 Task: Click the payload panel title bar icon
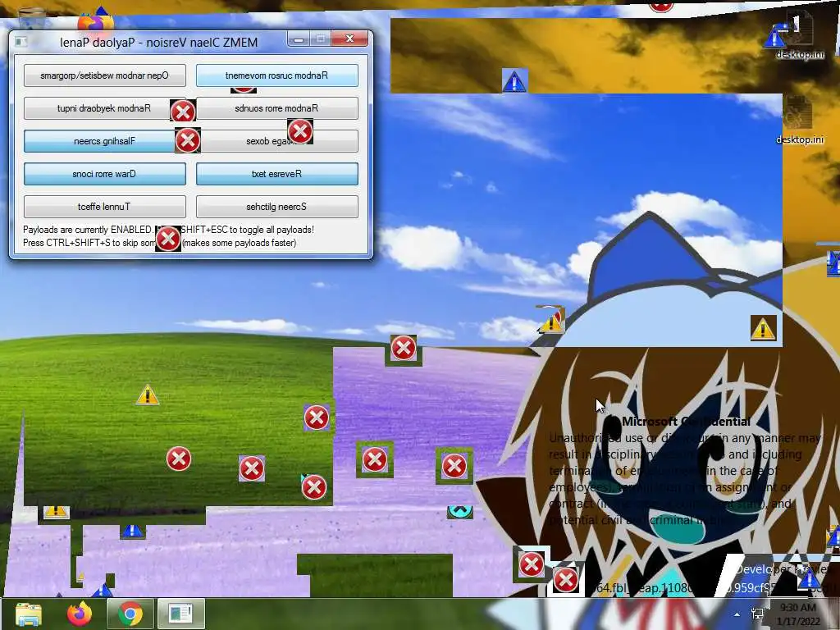[x=21, y=42]
